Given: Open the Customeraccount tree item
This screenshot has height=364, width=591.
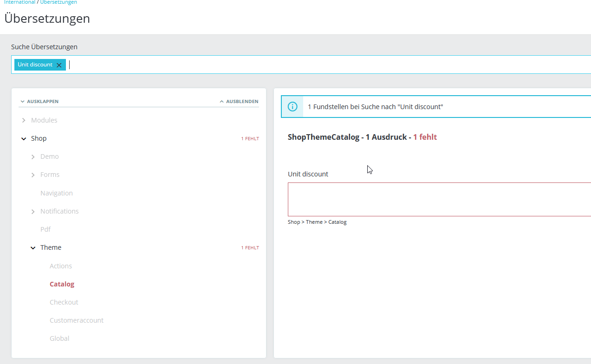Looking at the screenshot, I should tap(77, 320).
